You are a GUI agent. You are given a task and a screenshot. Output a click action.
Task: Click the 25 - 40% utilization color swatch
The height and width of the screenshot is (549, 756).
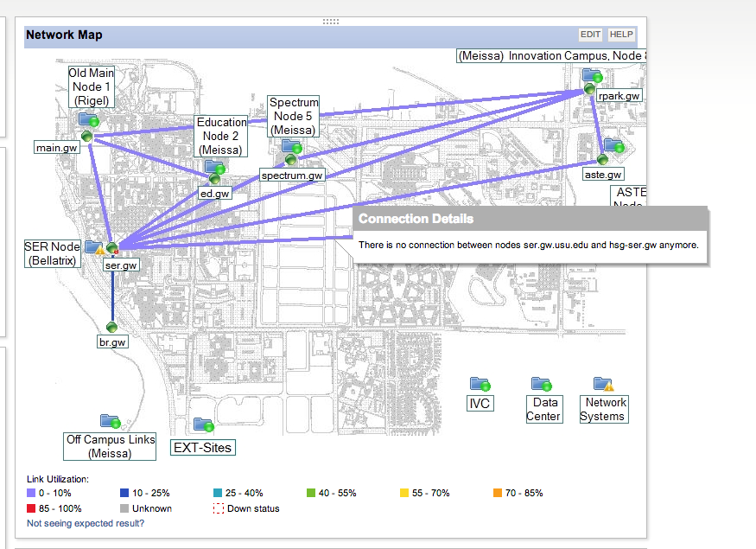pos(218,493)
